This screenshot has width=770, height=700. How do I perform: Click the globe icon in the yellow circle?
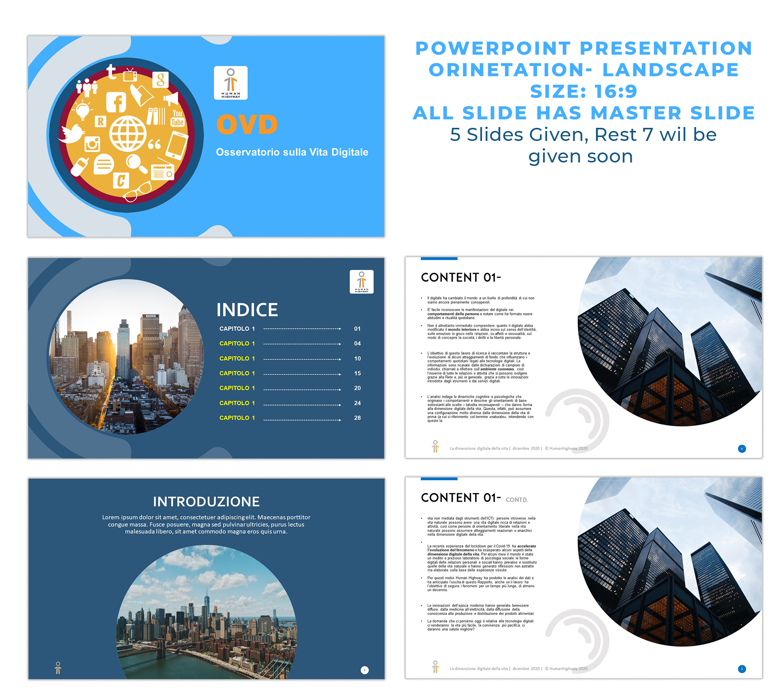pyautogui.click(x=127, y=133)
